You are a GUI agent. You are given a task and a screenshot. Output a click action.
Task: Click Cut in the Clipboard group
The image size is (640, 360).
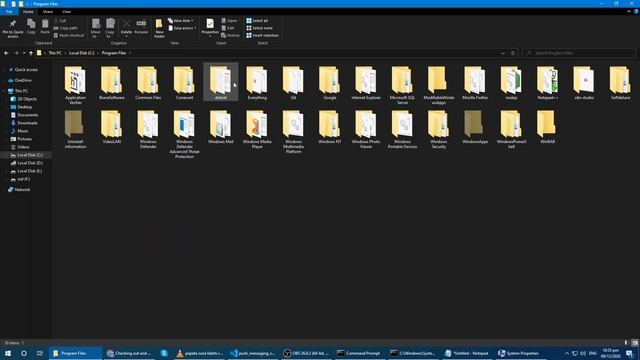(60, 20)
